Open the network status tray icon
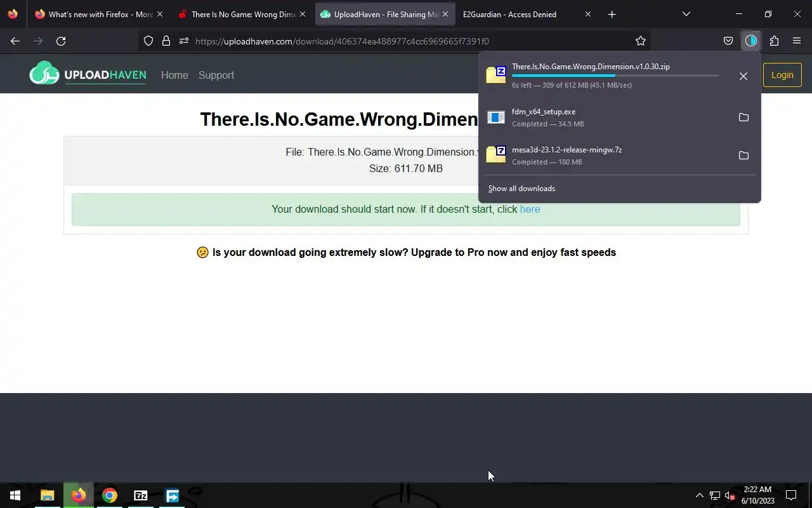 coord(715,495)
